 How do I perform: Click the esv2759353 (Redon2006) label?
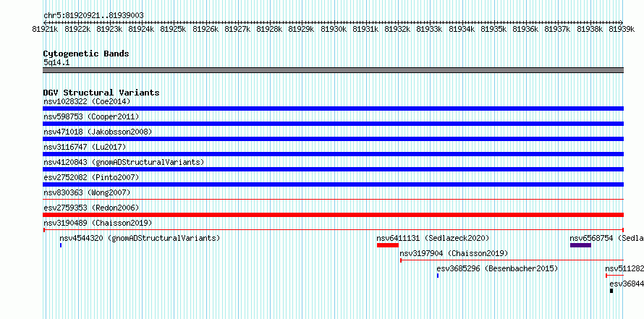coord(91,208)
